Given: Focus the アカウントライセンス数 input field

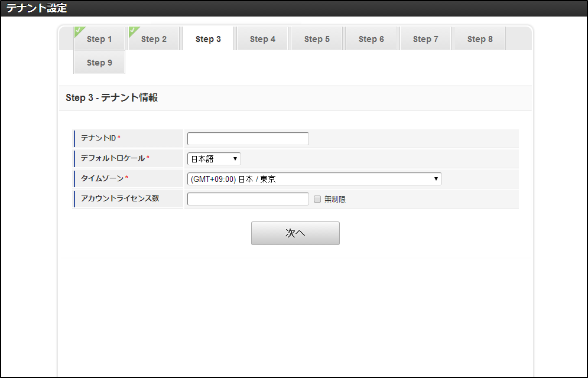Looking at the screenshot, I should (248, 199).
